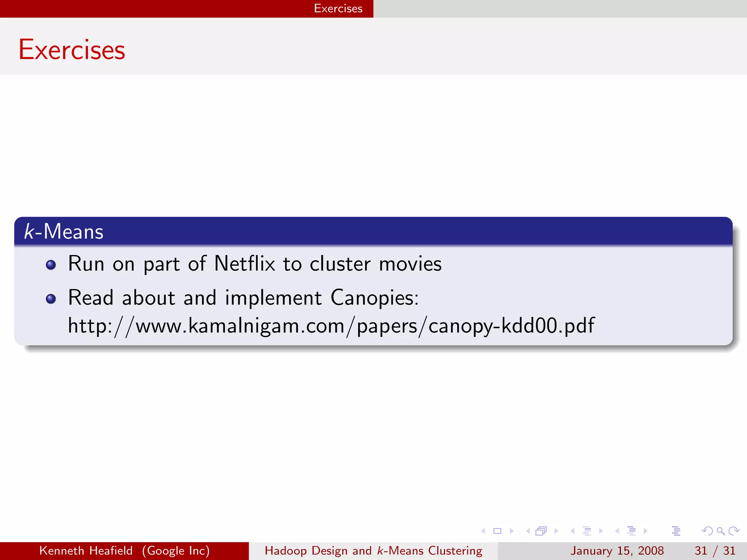Screen dimensions: 747x560
Task: Click author Kenneth Heafield (Google Inc) footer
Action: click(124, 551)
